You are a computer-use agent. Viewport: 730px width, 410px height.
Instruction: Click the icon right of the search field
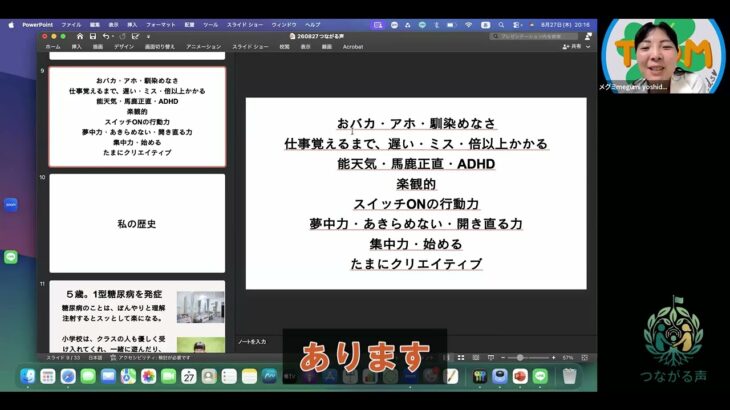[x=588, y=36]
